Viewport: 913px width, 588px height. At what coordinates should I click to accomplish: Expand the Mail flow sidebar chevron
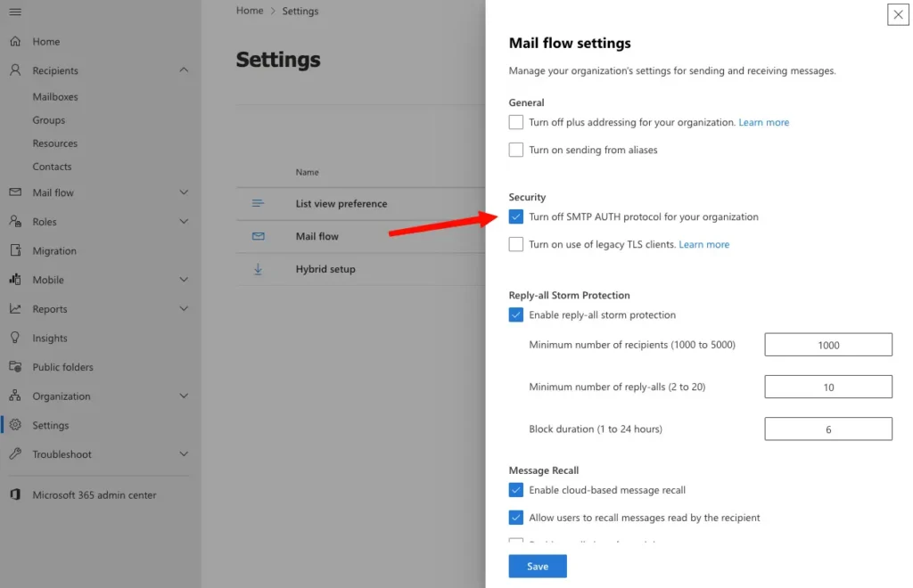click(184, 192)
